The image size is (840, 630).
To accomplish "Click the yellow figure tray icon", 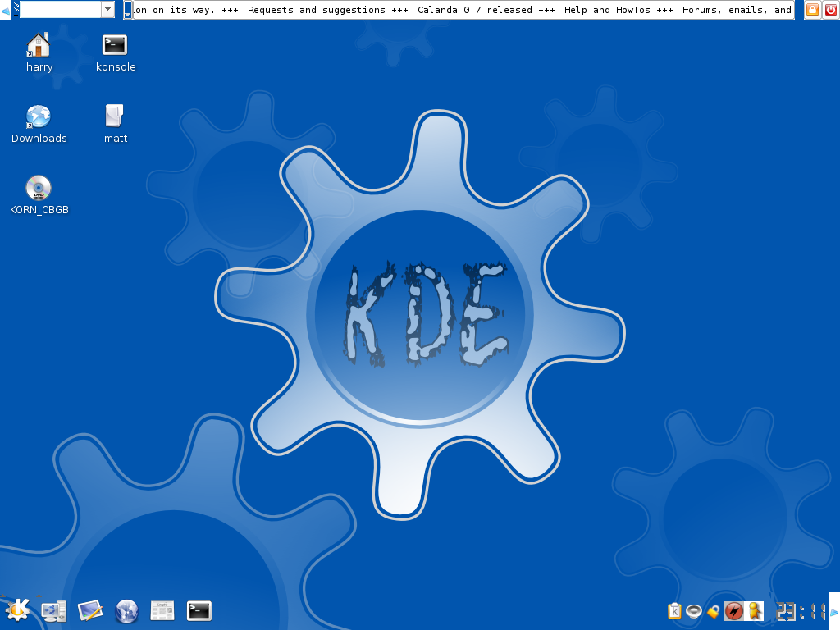I will [x=755, y=610].
